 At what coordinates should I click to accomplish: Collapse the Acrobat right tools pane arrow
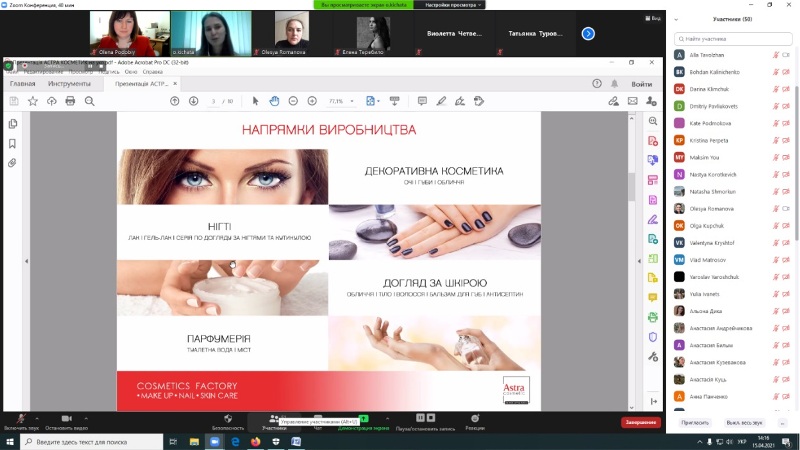pos(639,261)
